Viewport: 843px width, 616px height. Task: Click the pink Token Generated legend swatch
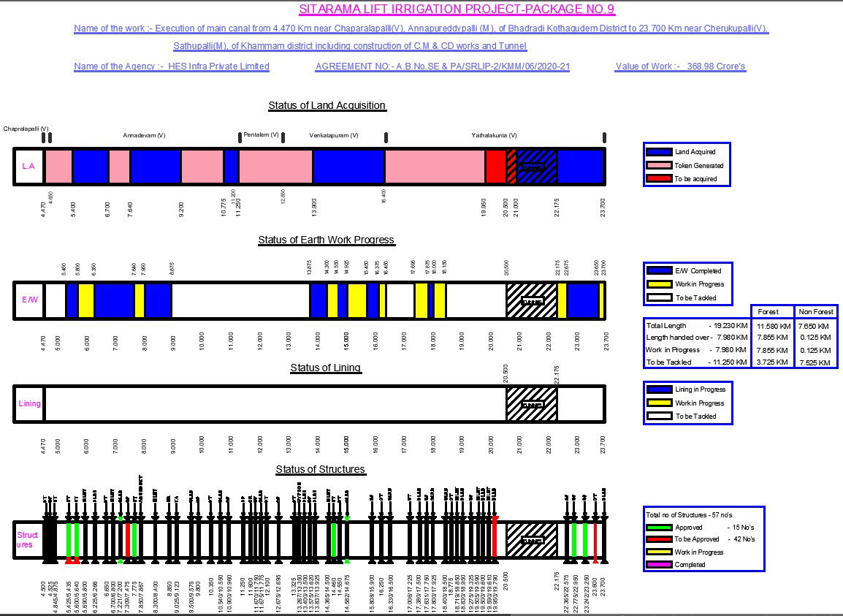pyautogui.click(x=660, y=165)
